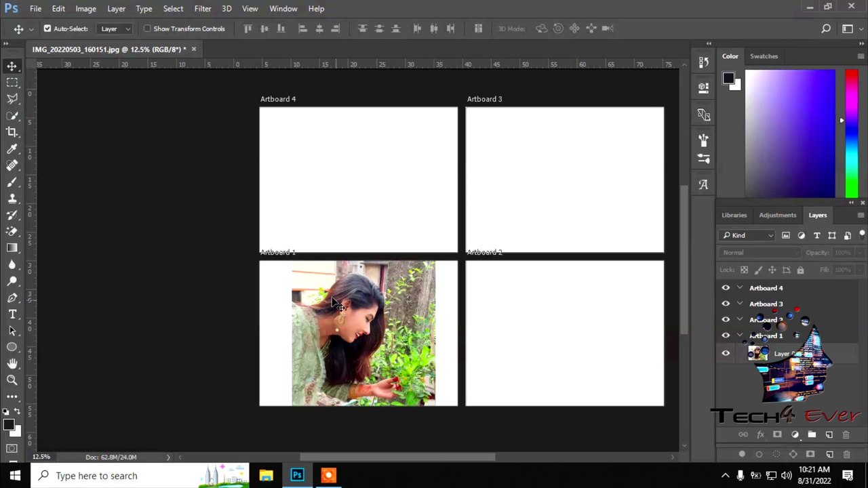Collapse the Artboard 3 group arrow
Screen dimensions: 868x488
tap(740, 304)
